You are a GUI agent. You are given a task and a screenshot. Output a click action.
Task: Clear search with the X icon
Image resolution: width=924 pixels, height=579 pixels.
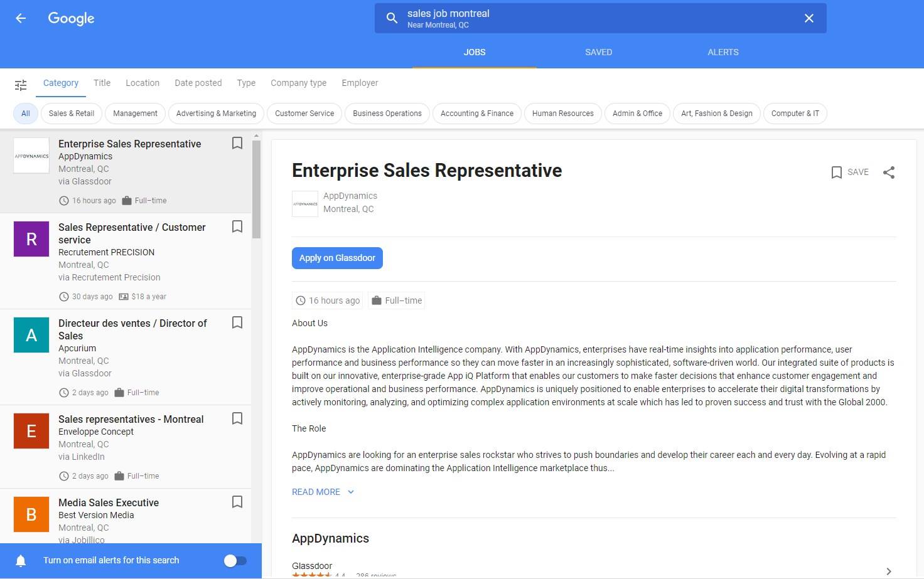[808, 18]
